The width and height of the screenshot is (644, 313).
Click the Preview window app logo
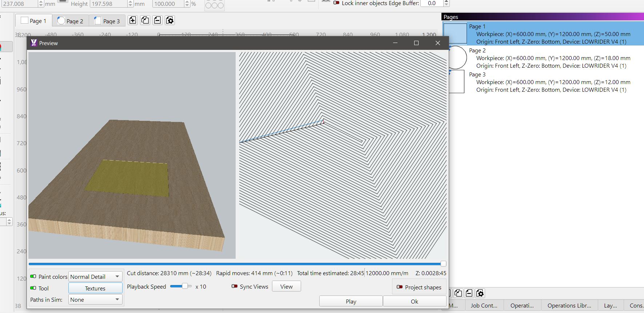[x=34, y=43]
